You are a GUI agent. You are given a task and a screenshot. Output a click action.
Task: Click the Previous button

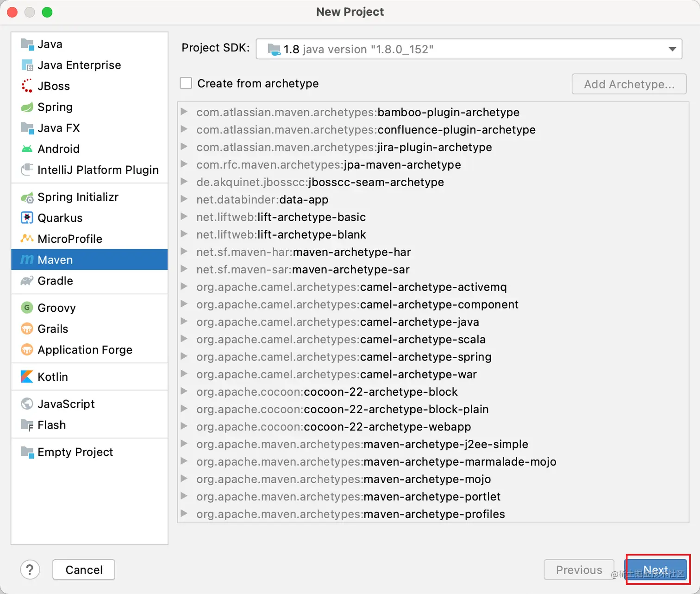click(x=579, y=570)
